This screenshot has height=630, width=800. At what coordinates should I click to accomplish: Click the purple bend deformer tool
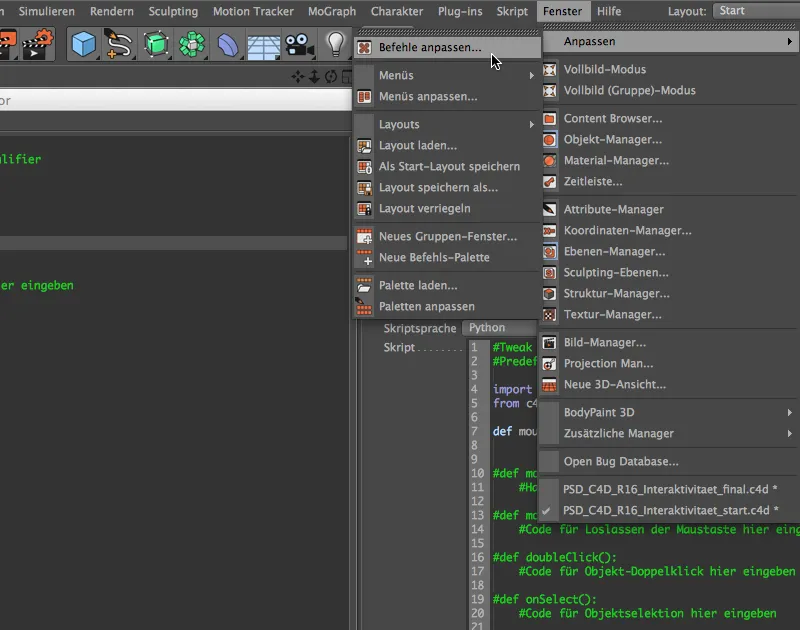(228, 45)
